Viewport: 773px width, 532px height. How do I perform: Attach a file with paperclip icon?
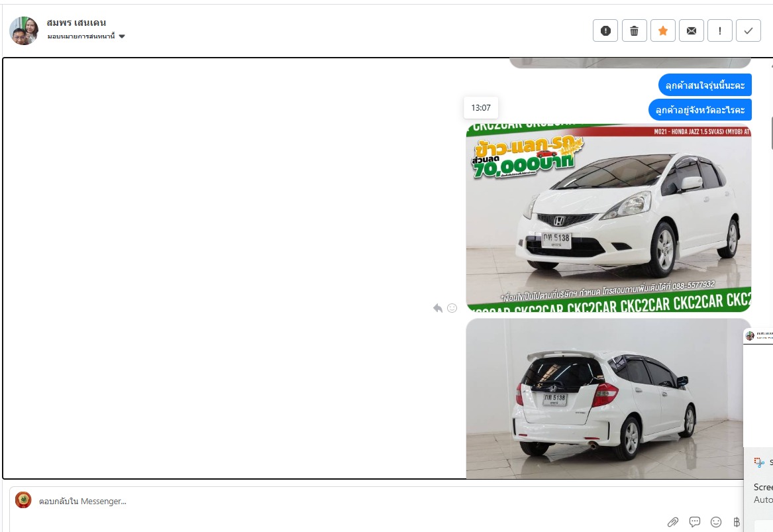click(673, 521)
